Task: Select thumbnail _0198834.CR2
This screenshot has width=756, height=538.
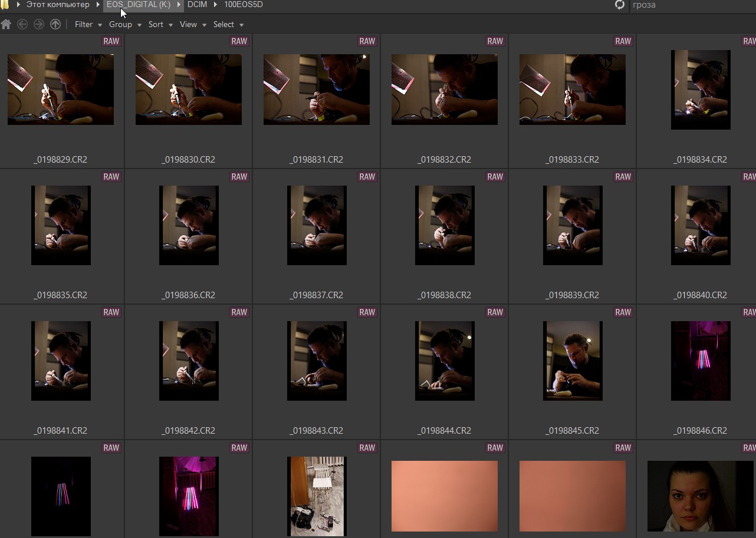Action: (x=701, y=90)
